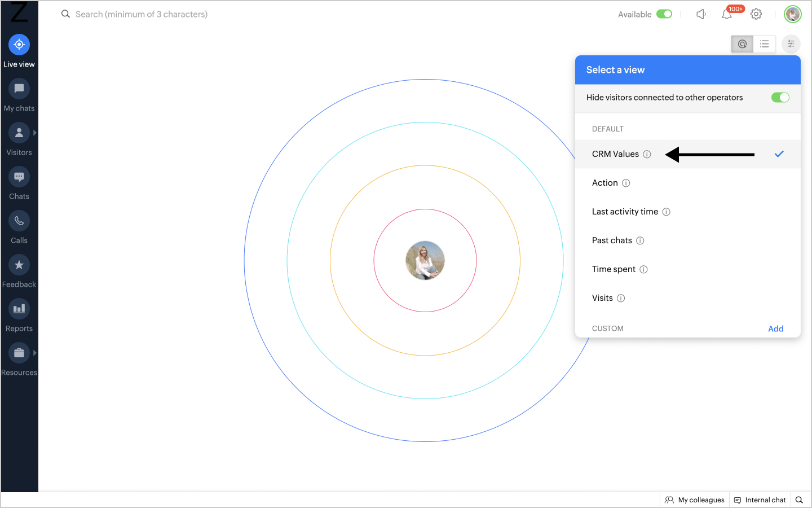Click the search magnifier in bottom bar
812x508 pixels.
point(799,500)
